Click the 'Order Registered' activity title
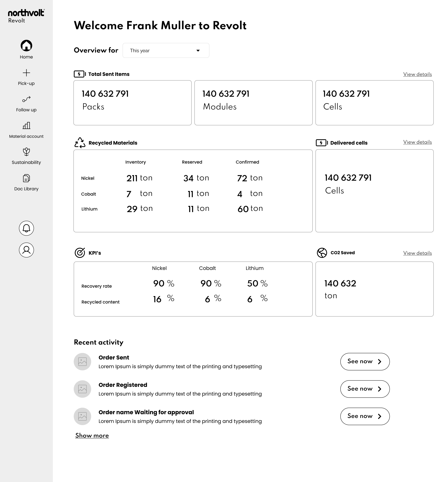The width and height of the screenshot is (448, 482). pos(123,385)
